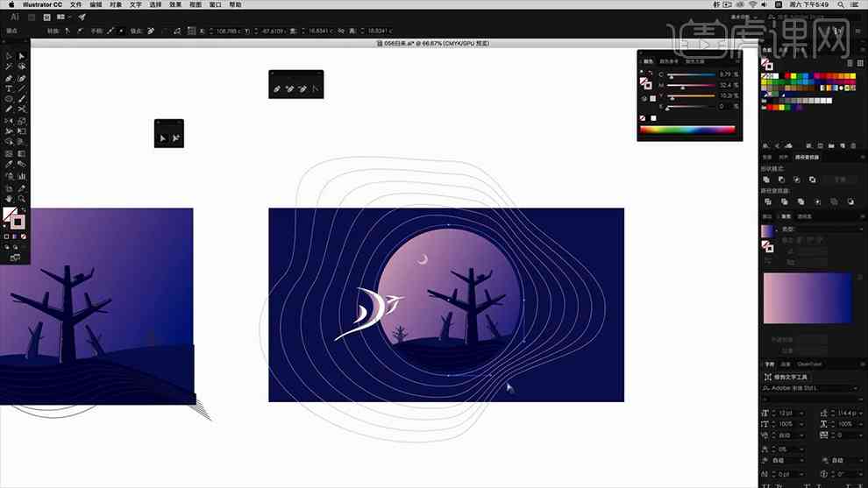This screenshot has width=868, height=488.
Task: Switch to 段落 tab
Action: point(786,364)
